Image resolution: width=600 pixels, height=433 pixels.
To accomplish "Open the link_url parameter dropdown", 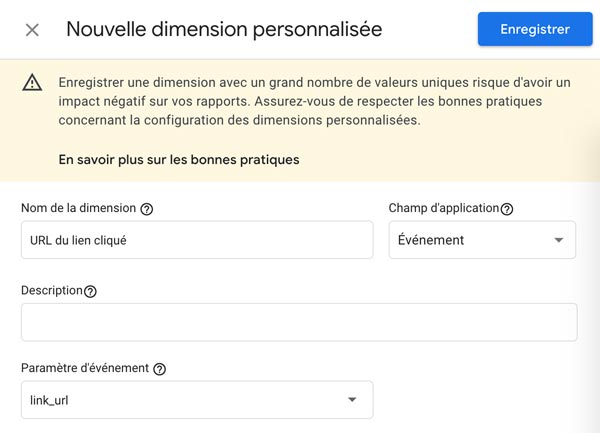I will coord(197,400).
